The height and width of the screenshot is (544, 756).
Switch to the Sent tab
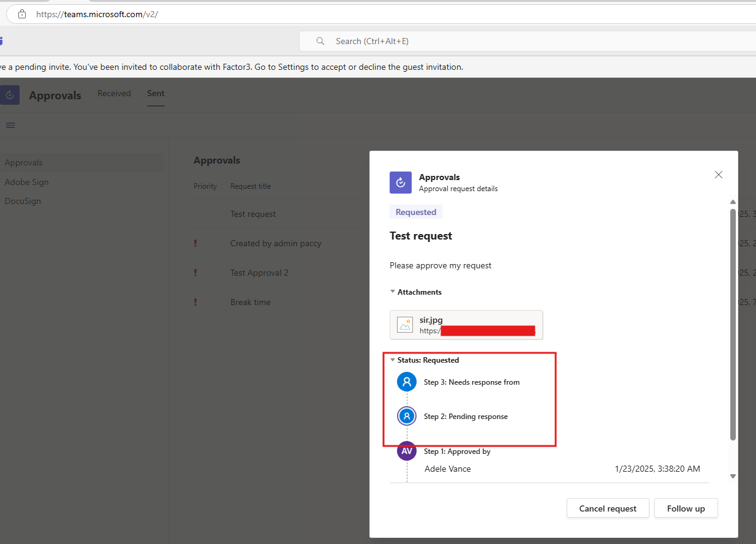[x=156, y=93]
